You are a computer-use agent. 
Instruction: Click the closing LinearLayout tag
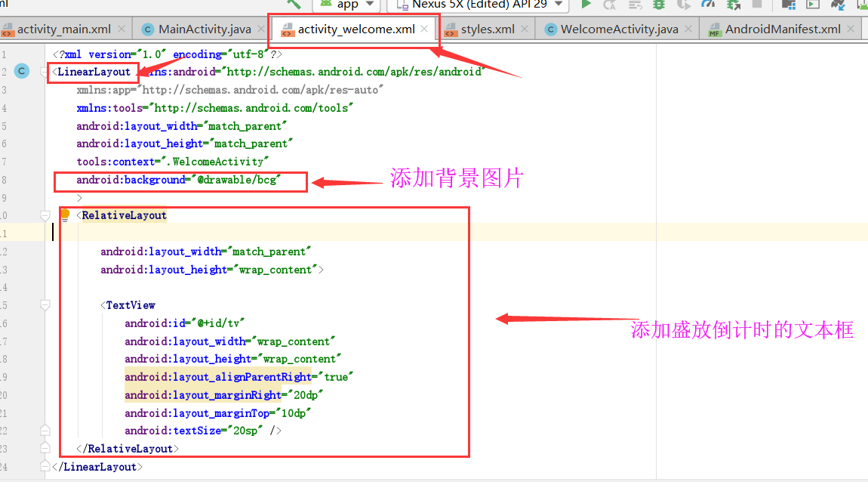click(97, 467)
